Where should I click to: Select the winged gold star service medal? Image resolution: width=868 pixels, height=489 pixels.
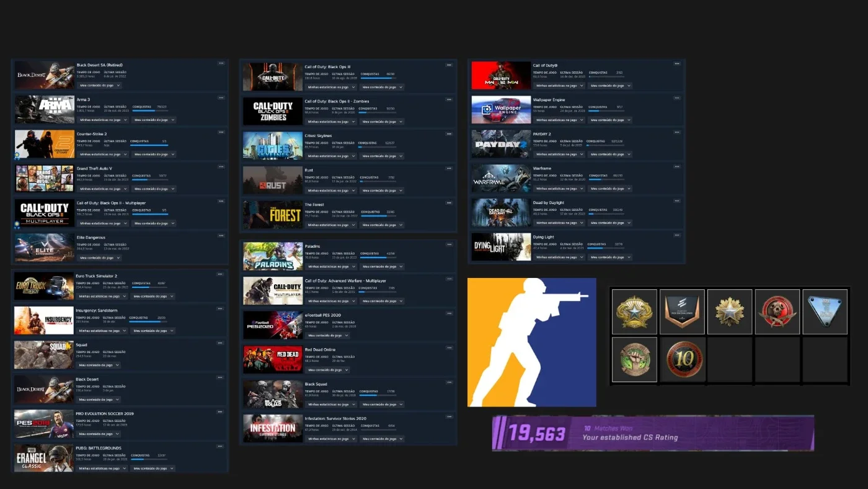[634, 312]
